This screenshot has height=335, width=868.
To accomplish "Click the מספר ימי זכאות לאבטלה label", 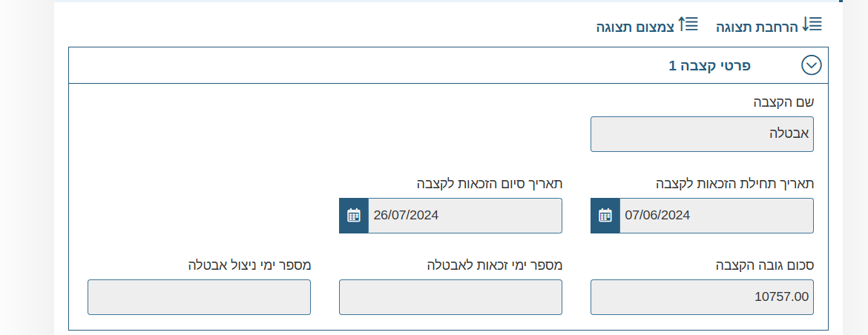I will (494, 265).
